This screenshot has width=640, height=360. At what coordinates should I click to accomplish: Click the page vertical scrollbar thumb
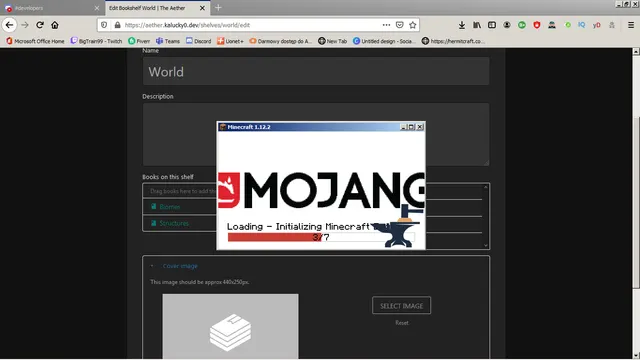(636, 202)
